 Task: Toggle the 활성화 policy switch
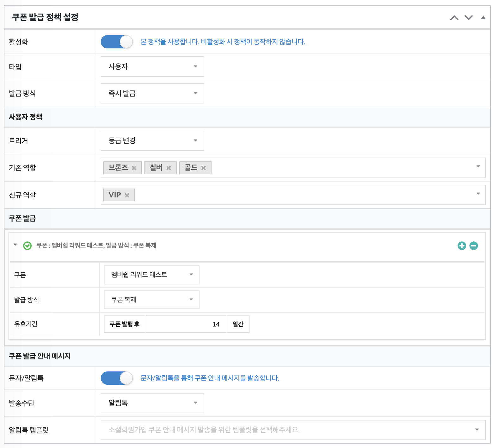point(117,42)
